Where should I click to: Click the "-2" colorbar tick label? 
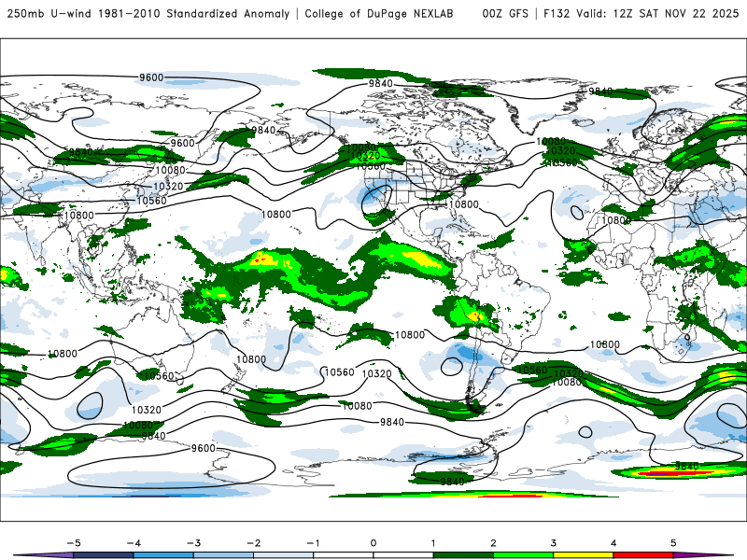tap(253, 543)
